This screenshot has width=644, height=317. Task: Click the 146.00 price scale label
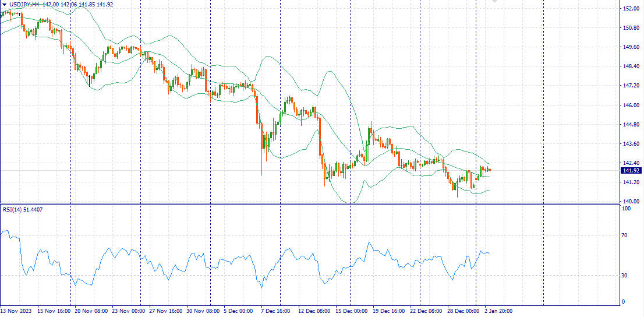(x=631, y=105)
